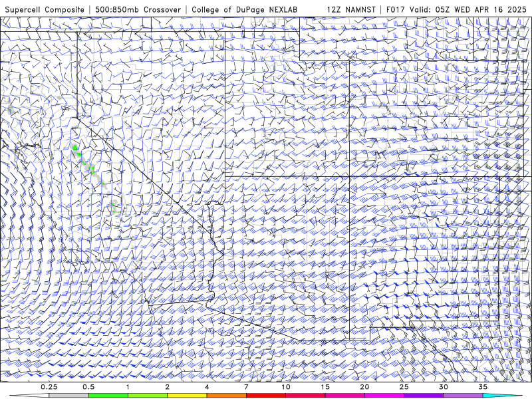Select the orange 4–7 color bar segment

[x=226, y=396]
